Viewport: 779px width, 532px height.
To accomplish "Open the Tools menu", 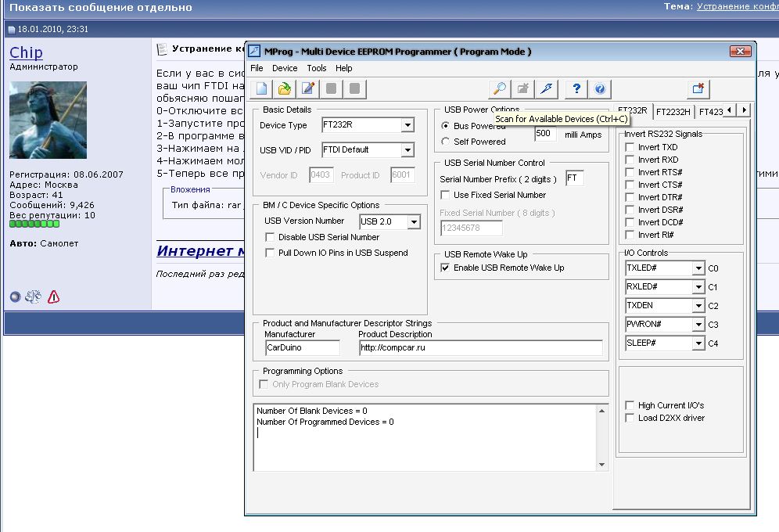I will (x=317, y=68).
